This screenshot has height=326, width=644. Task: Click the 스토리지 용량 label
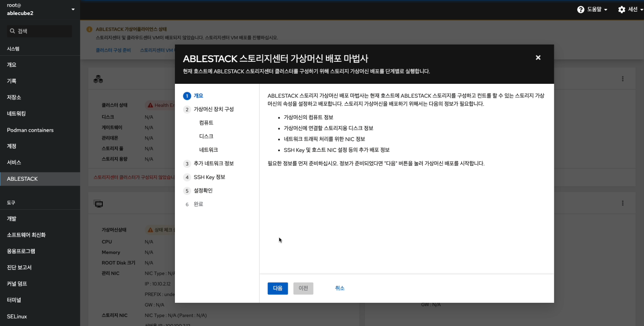(114, 159)
